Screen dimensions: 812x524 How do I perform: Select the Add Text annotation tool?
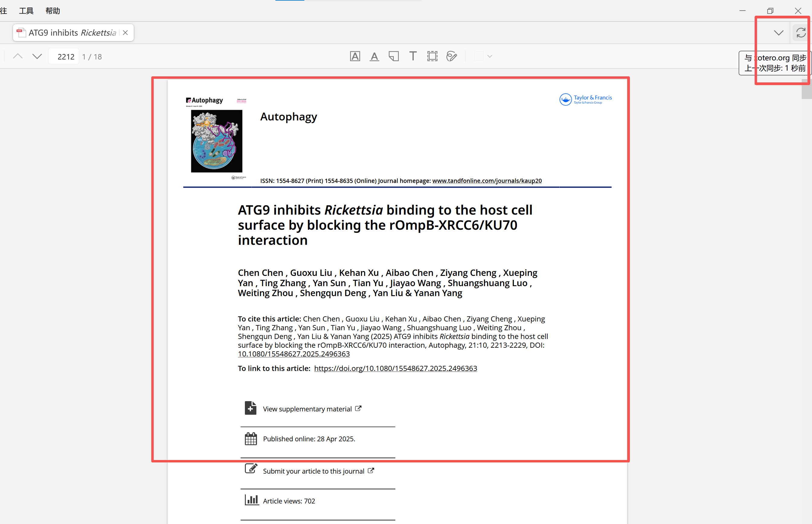point(413,56)
